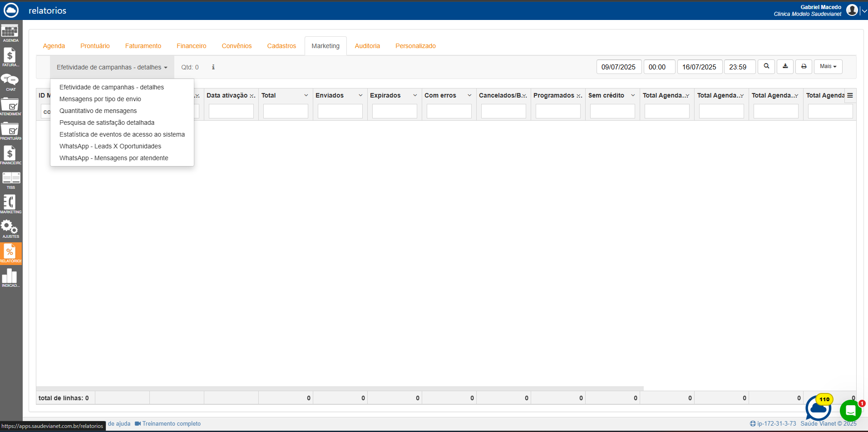
Task: Switch to the Agenda reports tab
Action: coord(54,46)
